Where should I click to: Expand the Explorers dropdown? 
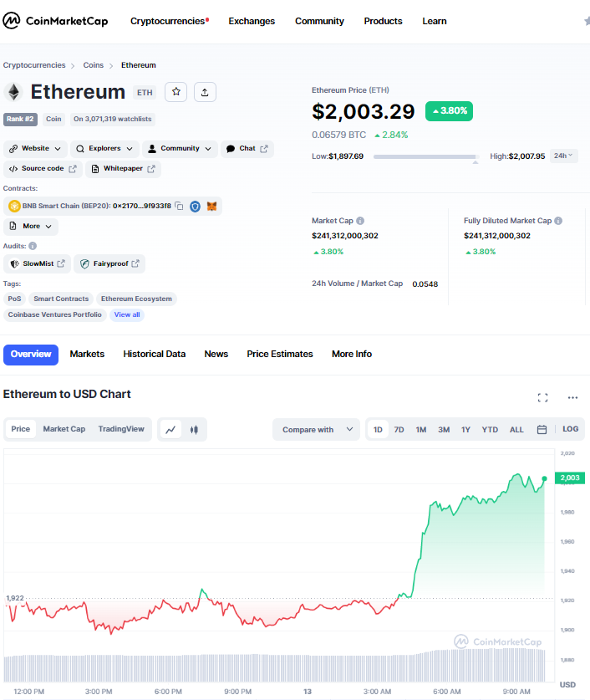coord(104,149)
